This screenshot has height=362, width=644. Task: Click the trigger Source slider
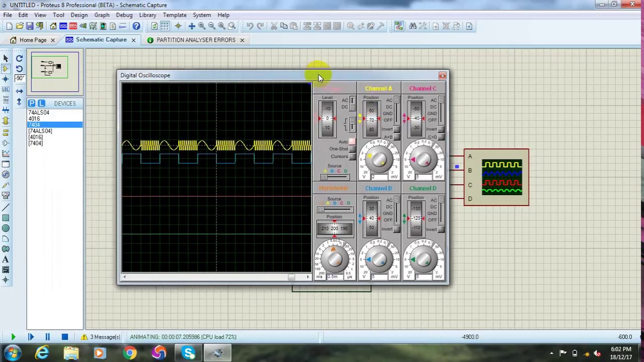click(x=334, y=176)
